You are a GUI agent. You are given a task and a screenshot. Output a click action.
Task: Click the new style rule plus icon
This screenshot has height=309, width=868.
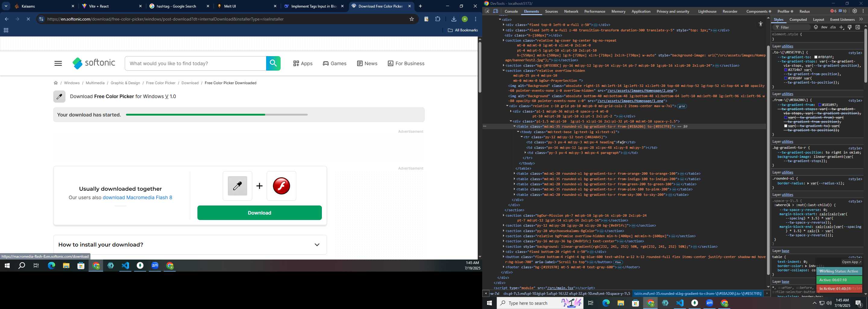click(841, 27)
